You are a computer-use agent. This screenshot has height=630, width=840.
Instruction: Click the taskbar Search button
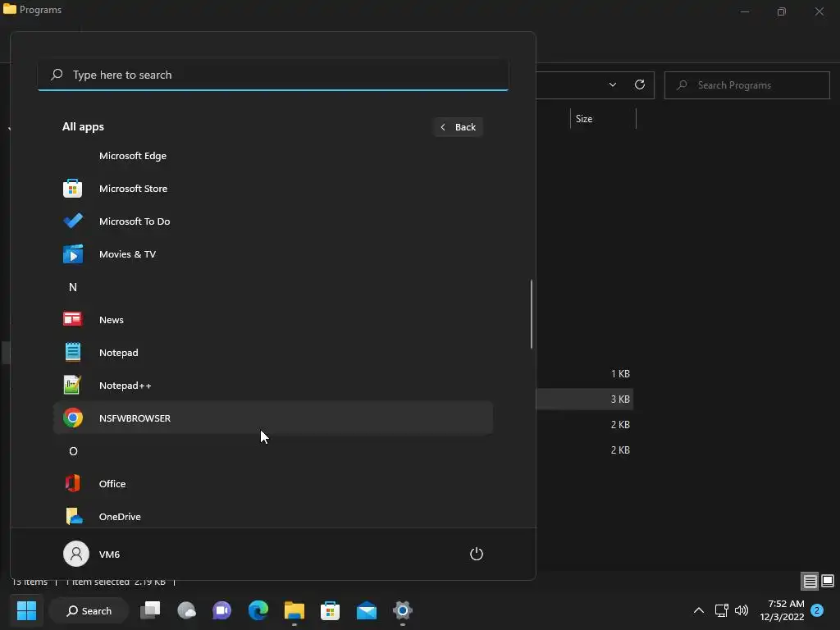pos(89,610)
